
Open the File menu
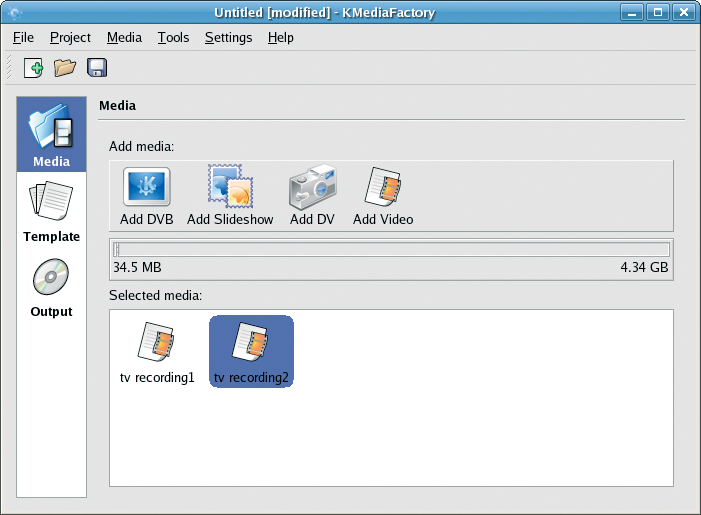pos(23,38)
